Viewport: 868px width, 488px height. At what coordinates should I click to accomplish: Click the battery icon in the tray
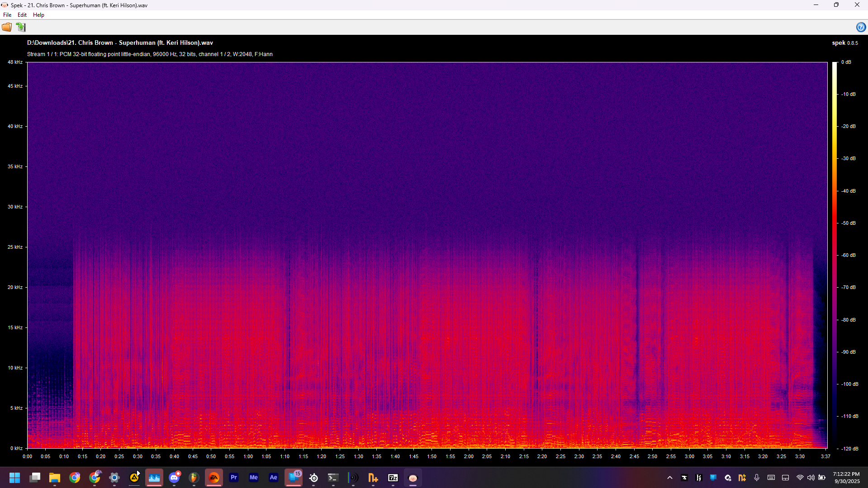click(822, 478)
